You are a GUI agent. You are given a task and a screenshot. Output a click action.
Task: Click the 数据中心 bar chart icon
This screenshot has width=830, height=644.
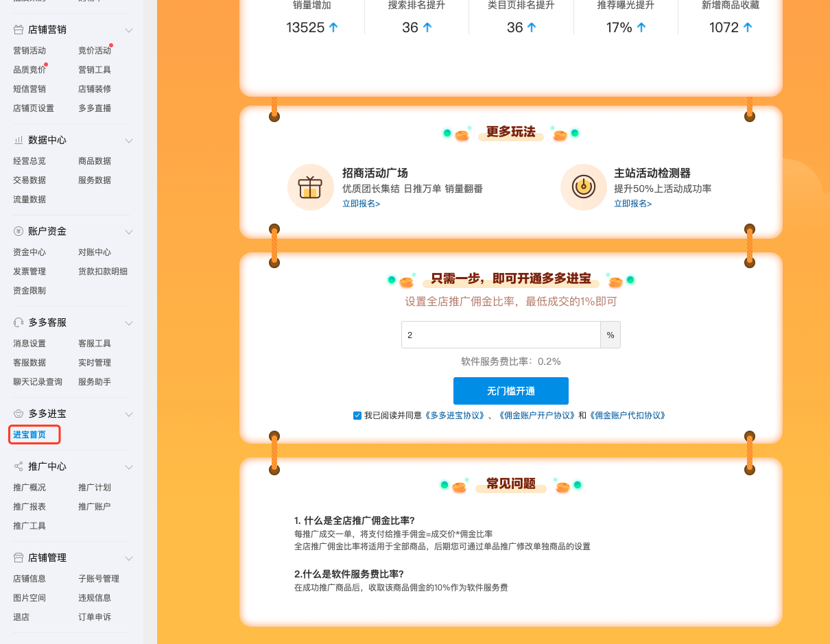pyautogui.click(x=19, y=140)
